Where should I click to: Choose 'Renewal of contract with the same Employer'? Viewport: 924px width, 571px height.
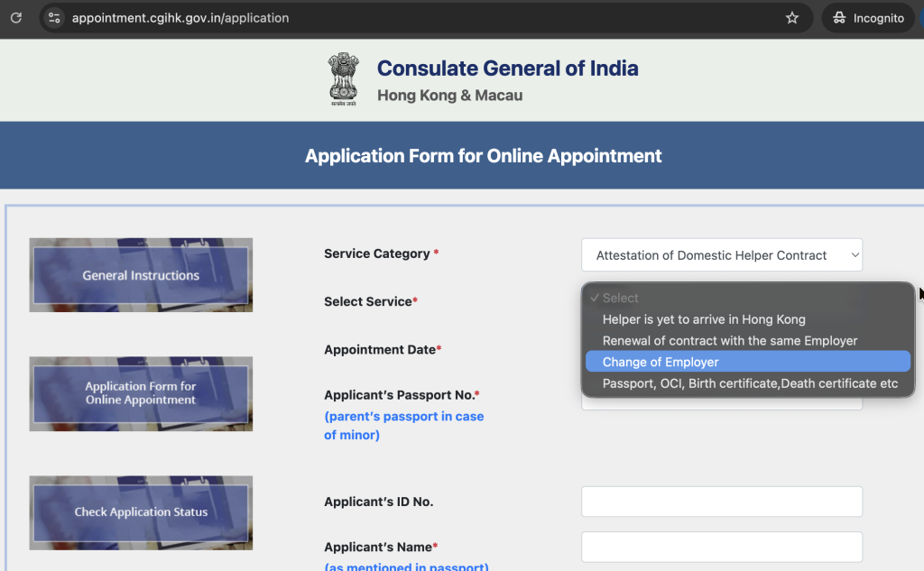point(729,341)
